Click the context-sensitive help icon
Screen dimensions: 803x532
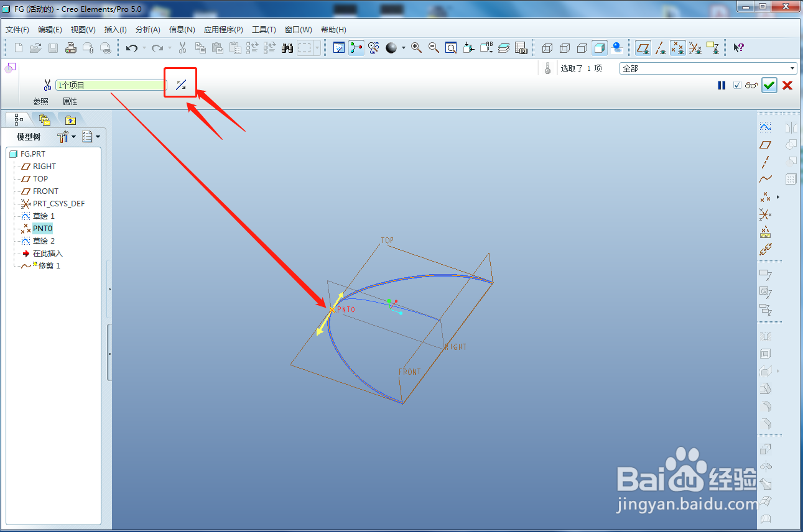click(x=738, y=48)
